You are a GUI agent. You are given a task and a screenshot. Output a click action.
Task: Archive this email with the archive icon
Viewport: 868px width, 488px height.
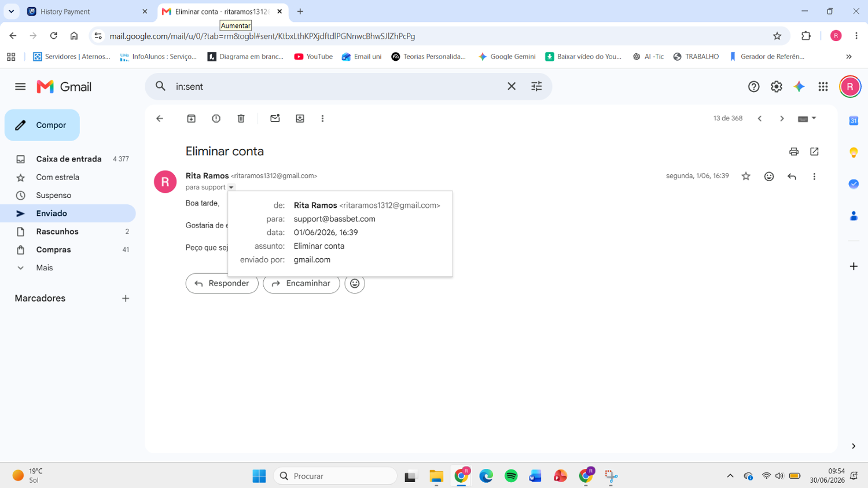pyautogui.click(x=191, y=118)
